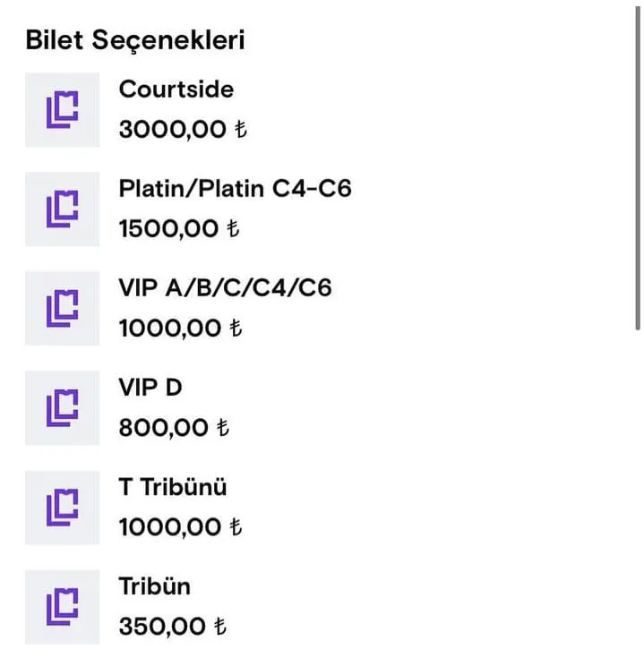This screenshot has width=644, height=666.
Task: Click the 3000,00 ₺ Courtside price
Action: coord(182,130)
